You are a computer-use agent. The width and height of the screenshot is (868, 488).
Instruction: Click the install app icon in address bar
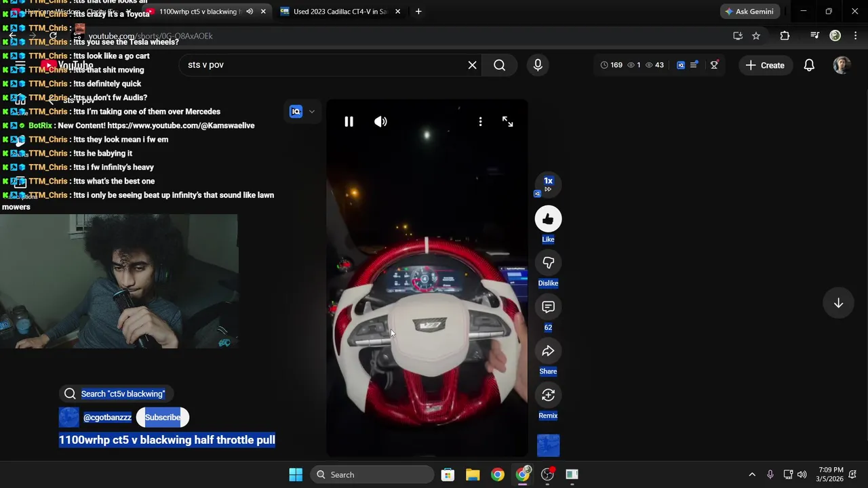pyautogui.click(x=738, y=36)
